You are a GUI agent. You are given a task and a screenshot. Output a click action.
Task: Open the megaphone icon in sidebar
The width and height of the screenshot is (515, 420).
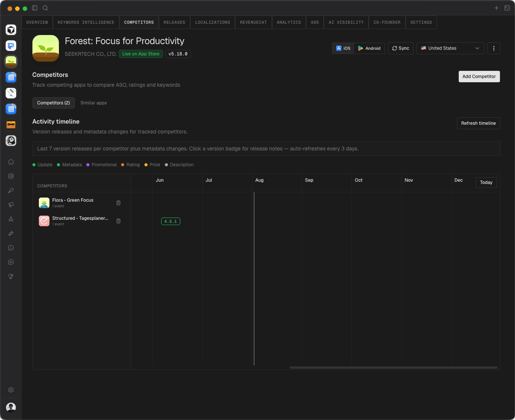[11, 205]
